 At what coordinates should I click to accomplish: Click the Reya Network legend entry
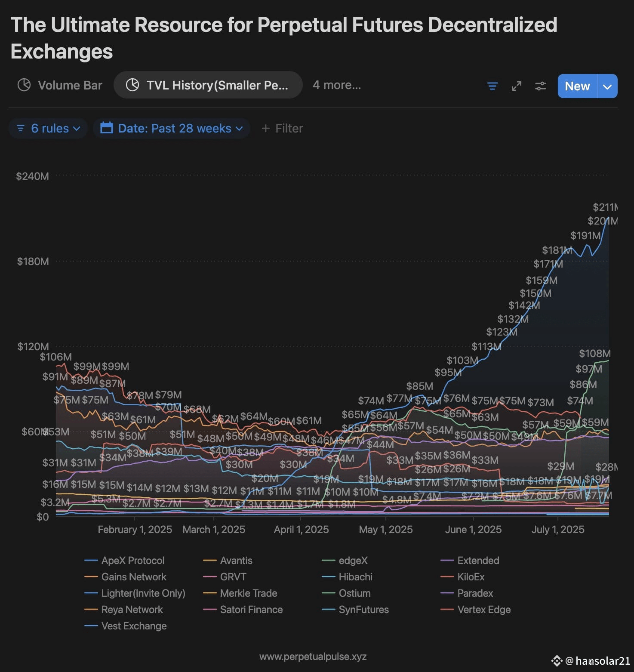coord(124,610)
